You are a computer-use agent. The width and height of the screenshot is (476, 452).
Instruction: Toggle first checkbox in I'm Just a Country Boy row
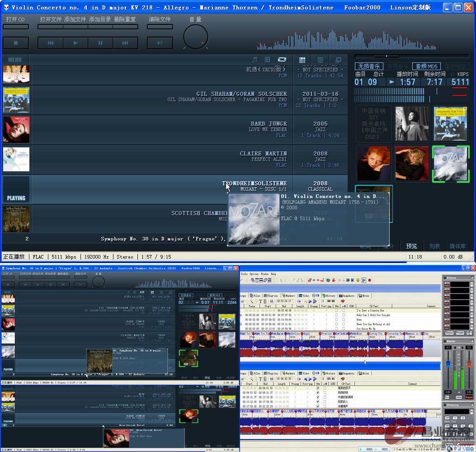point(336,311)
